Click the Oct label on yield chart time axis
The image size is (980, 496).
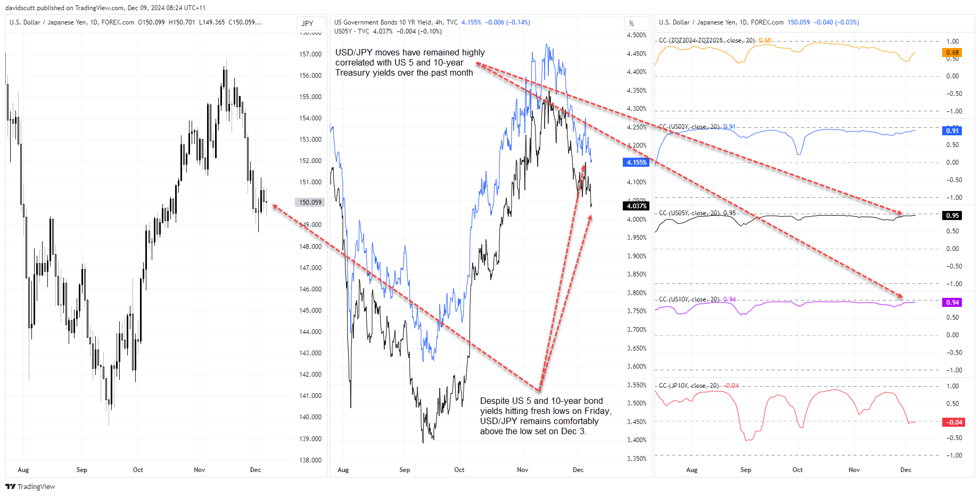459,470
